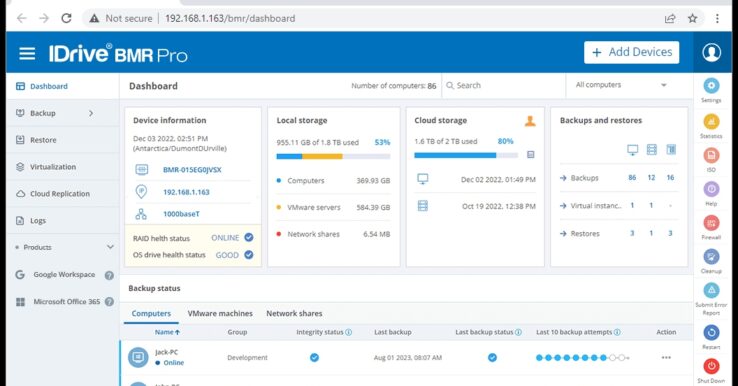Click the Add Devices button

[632, 52]
